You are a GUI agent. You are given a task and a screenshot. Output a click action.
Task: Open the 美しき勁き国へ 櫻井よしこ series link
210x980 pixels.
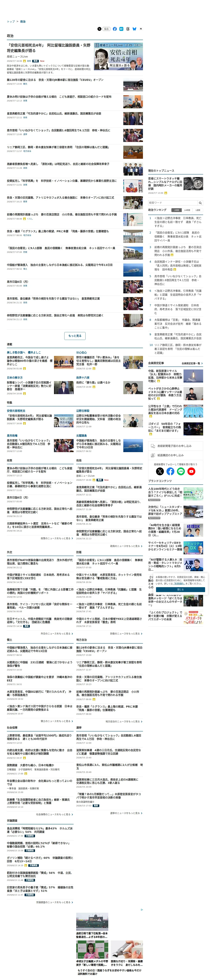[x=24, y=352]
